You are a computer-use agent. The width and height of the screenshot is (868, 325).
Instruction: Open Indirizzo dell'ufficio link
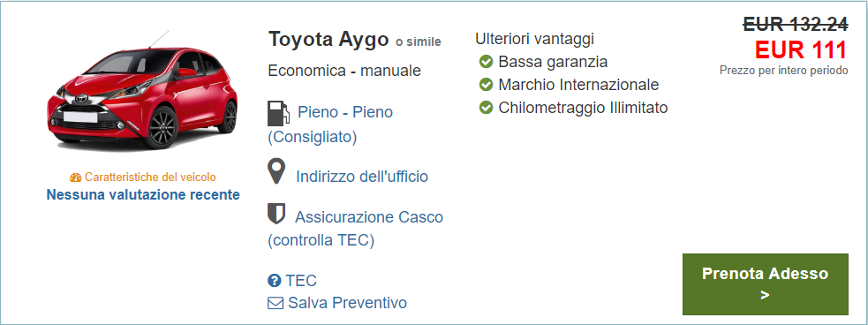[362, 177]
